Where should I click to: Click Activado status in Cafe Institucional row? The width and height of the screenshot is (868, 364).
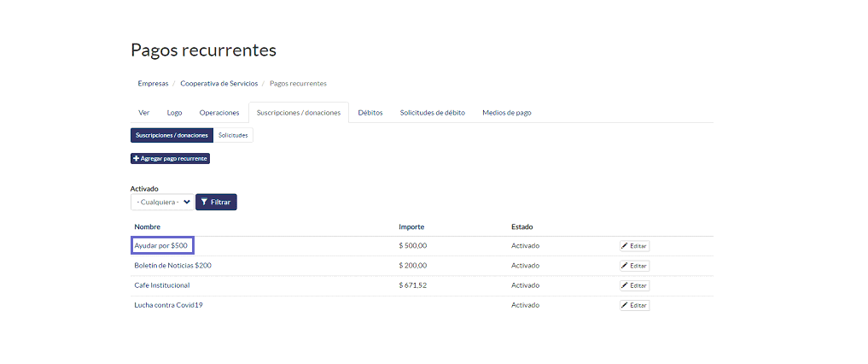tap(526, 285)
